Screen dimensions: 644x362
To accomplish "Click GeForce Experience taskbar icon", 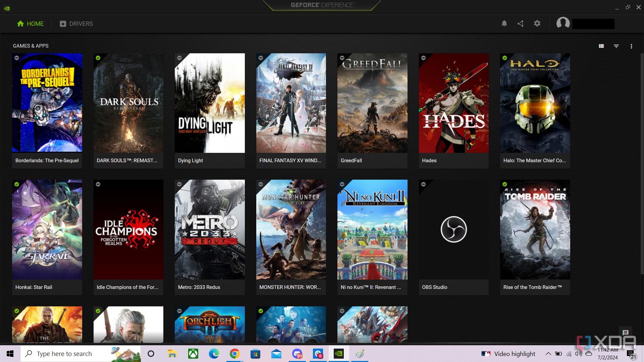I will click(x=339, y=354).
